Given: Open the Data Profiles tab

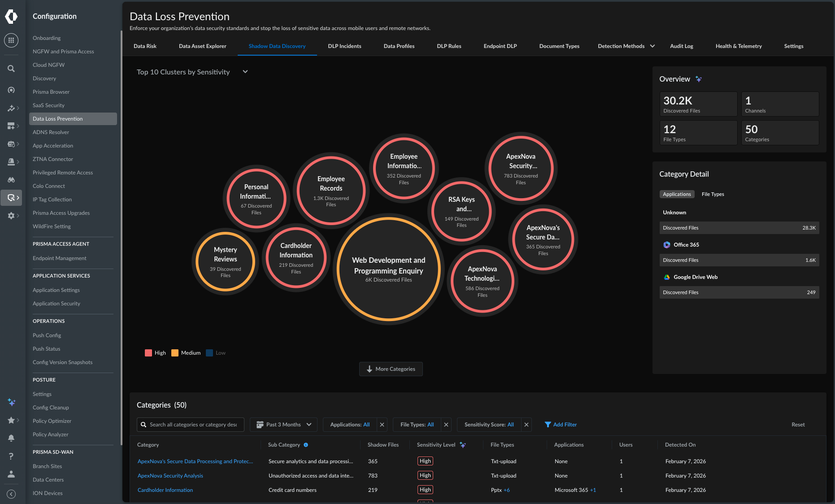Looking at the screenshot, I should click(399, 46).
